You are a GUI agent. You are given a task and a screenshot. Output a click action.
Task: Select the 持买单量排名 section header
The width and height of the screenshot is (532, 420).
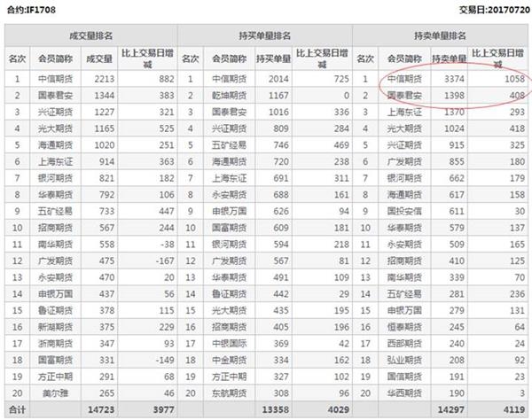(x=265, y=35)
